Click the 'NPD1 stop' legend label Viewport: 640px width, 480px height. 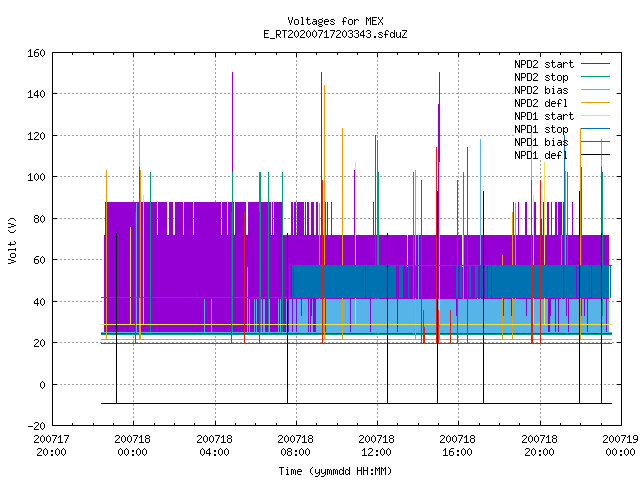point(541,129)
